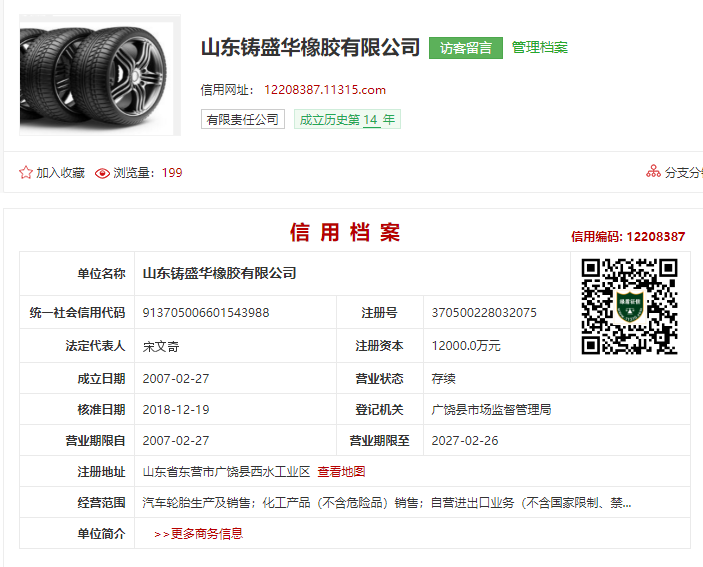Click the 注册号 label
The width and height of the screenshot is (703, 567).
(x=379, y=312)
